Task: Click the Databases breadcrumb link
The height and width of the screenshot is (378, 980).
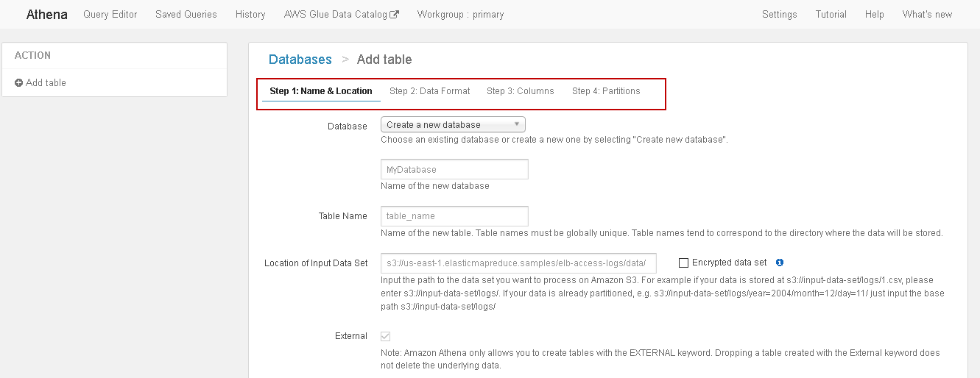Action: (300, 60)
